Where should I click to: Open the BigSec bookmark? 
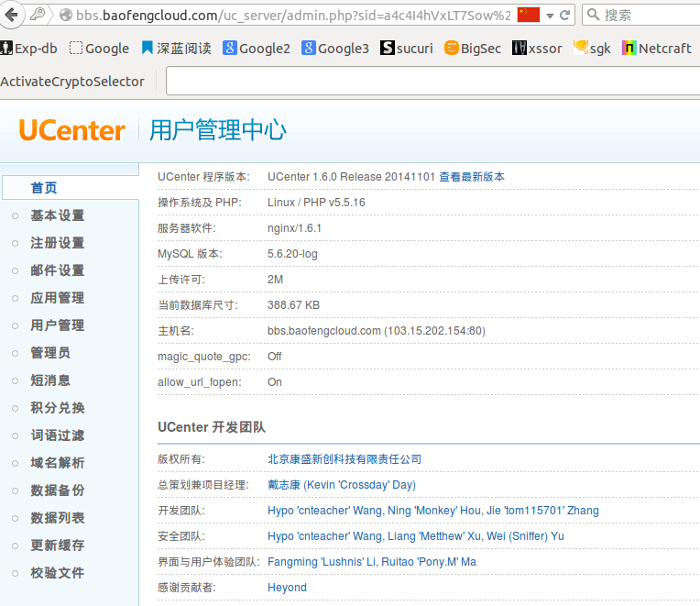coord(473,49)
